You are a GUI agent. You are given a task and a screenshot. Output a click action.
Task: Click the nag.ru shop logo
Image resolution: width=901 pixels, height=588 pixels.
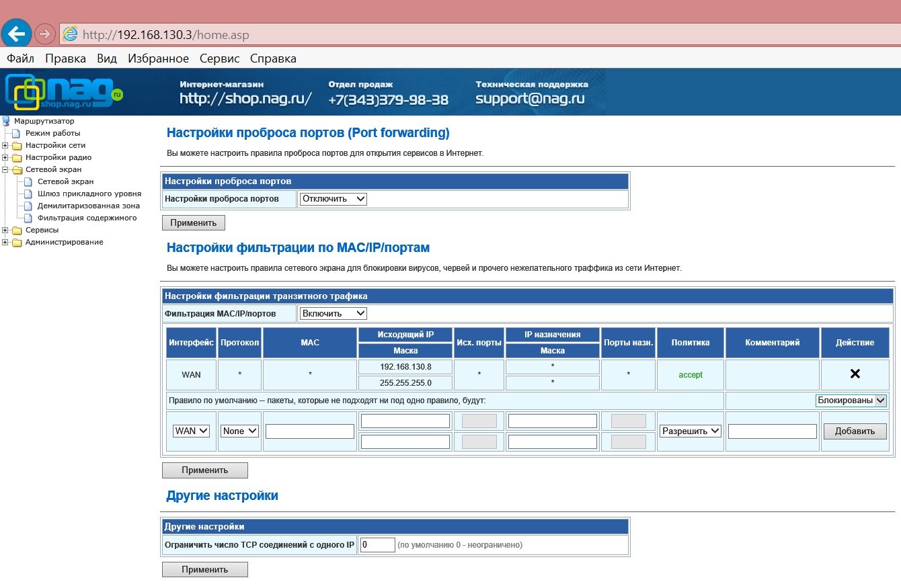64,91
